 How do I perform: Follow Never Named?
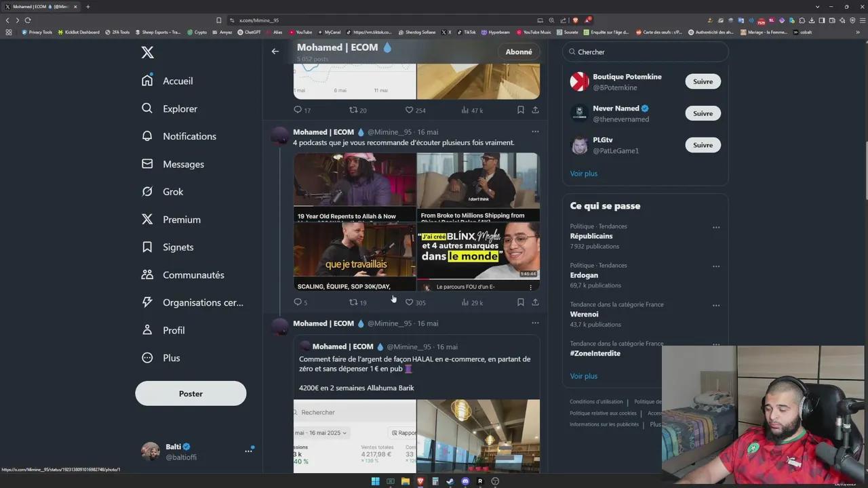(x=703, y=113)
